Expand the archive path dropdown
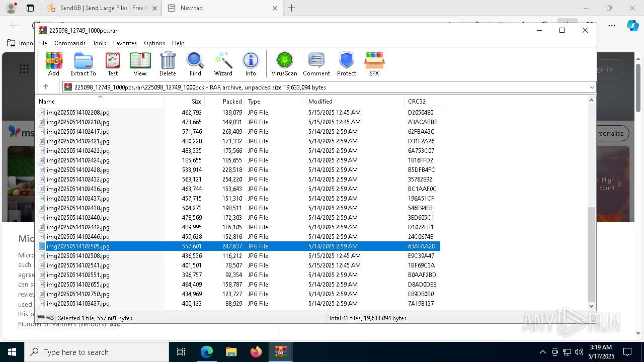 592,87
